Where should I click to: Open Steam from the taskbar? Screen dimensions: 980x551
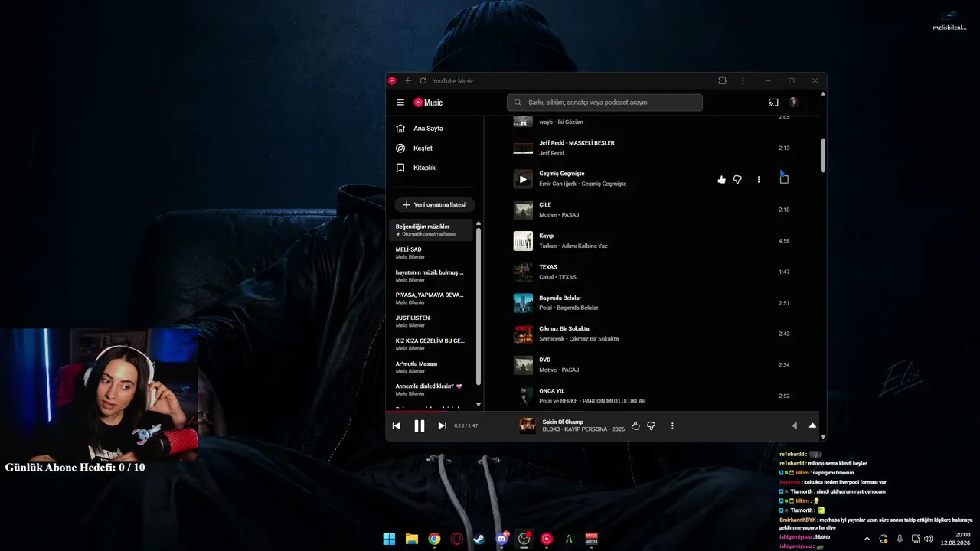pyautogui.click(x=479, y=539)
